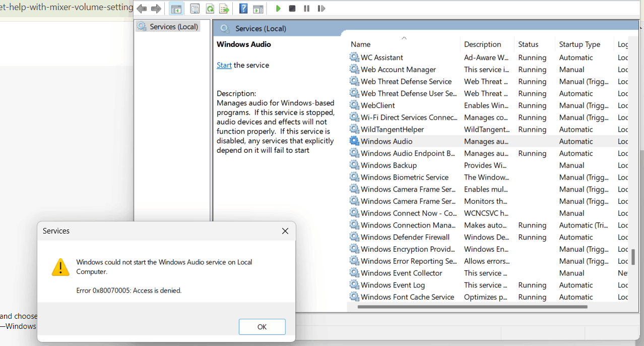This screenshot has width=644, height=346.
Task: Click the 'Optimizes p...' description cell
Action: [x=486, y=297]
